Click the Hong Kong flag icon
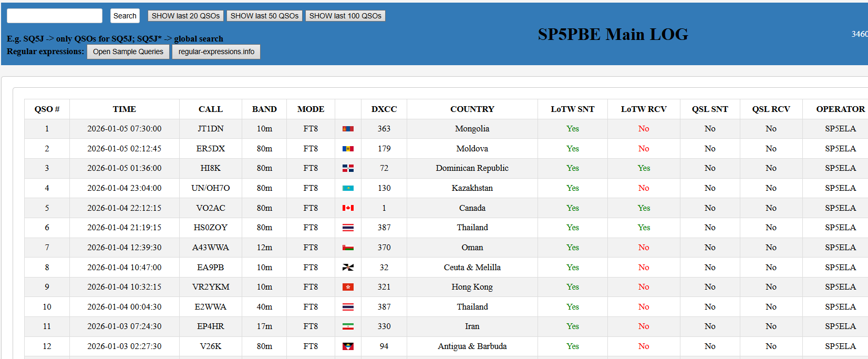This screenshot has height=359, width=868. point(348,287)
